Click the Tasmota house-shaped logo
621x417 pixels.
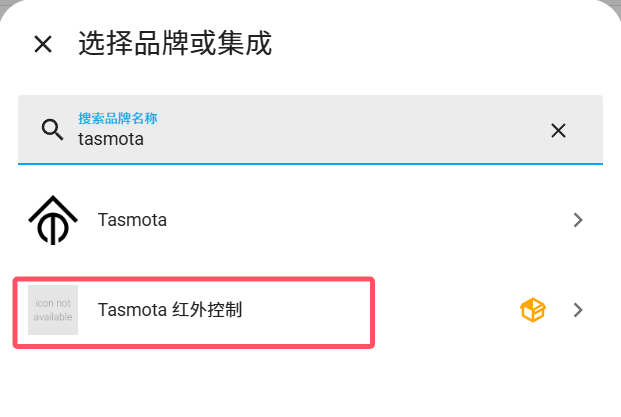point(53,220)
